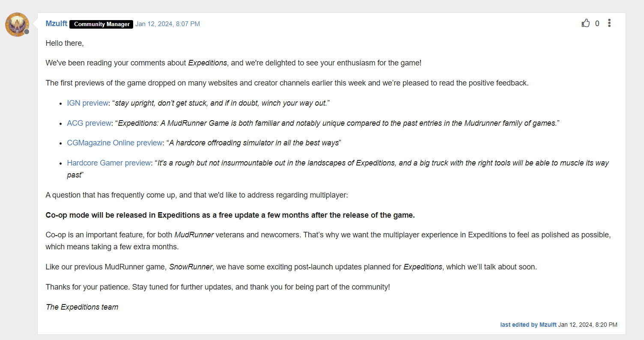The width and height of the screenshot is (644, 340).
Task: Click the status dot on the avatar
Action: pos(27,31)
